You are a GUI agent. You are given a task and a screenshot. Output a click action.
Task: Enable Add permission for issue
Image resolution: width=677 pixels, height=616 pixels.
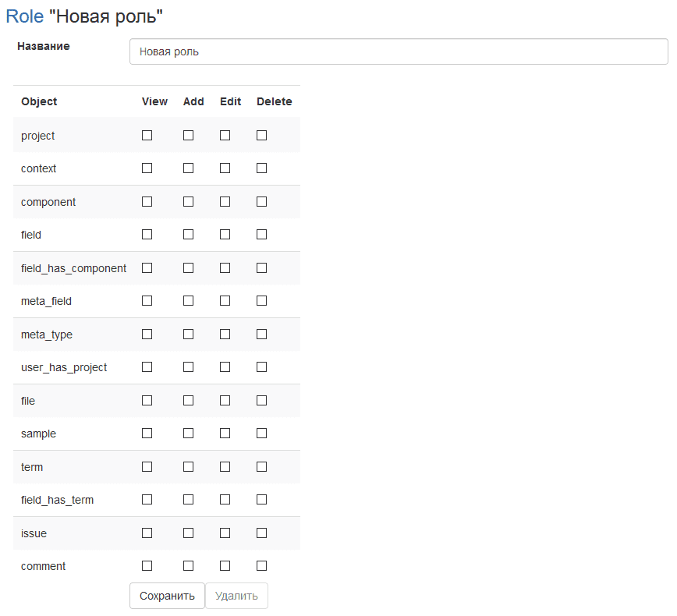(x=188, y=533)
